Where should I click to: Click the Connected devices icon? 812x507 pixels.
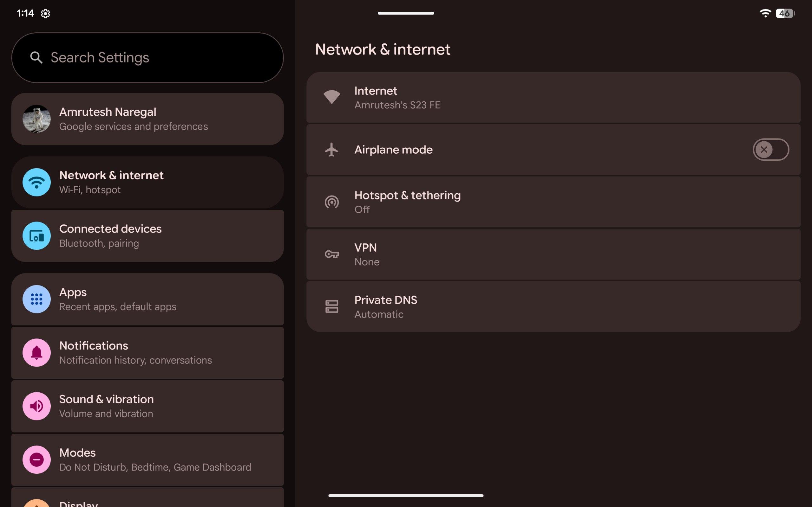point(36,236)
